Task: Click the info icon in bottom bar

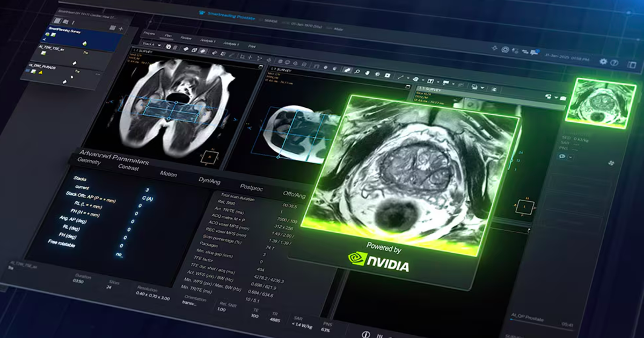Action: pyautogui.click(x=366, y=334)
